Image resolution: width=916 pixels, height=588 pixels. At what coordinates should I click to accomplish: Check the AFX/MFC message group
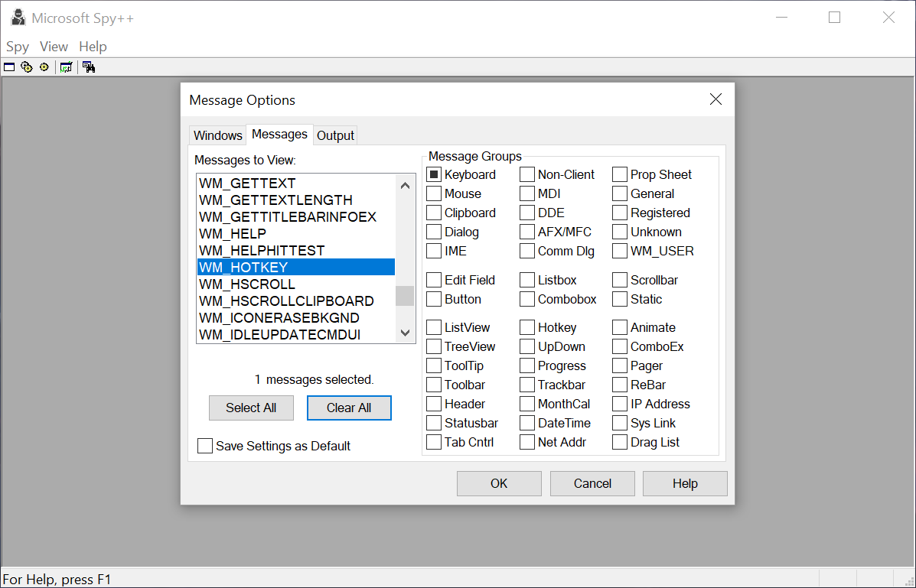527,232
